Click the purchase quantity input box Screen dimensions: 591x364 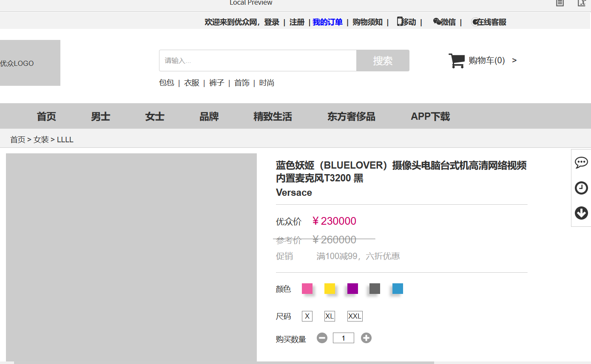[x=344, y=338]
